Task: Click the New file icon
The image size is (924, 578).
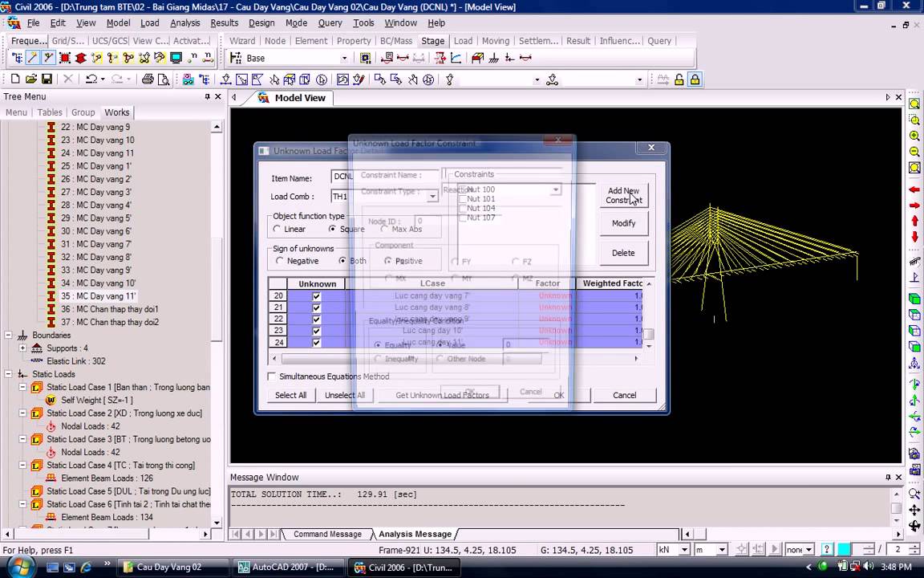Action: (15, 79)
